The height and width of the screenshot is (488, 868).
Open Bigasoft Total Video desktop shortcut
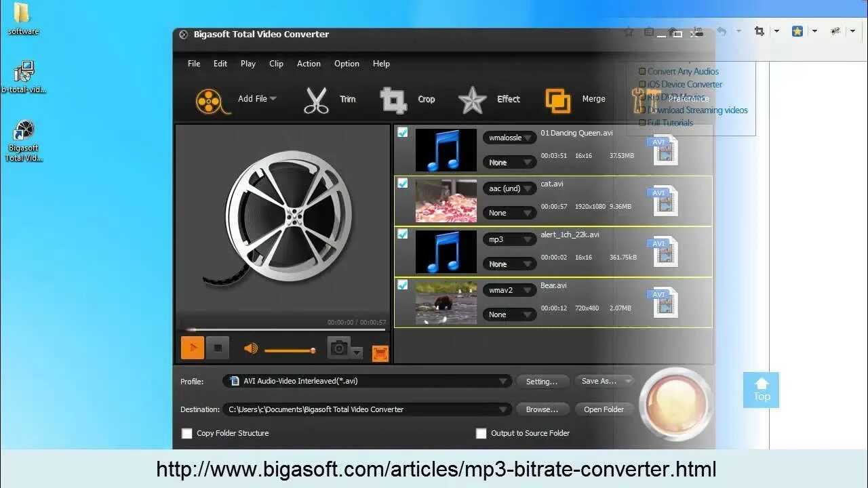coord(24,141)
